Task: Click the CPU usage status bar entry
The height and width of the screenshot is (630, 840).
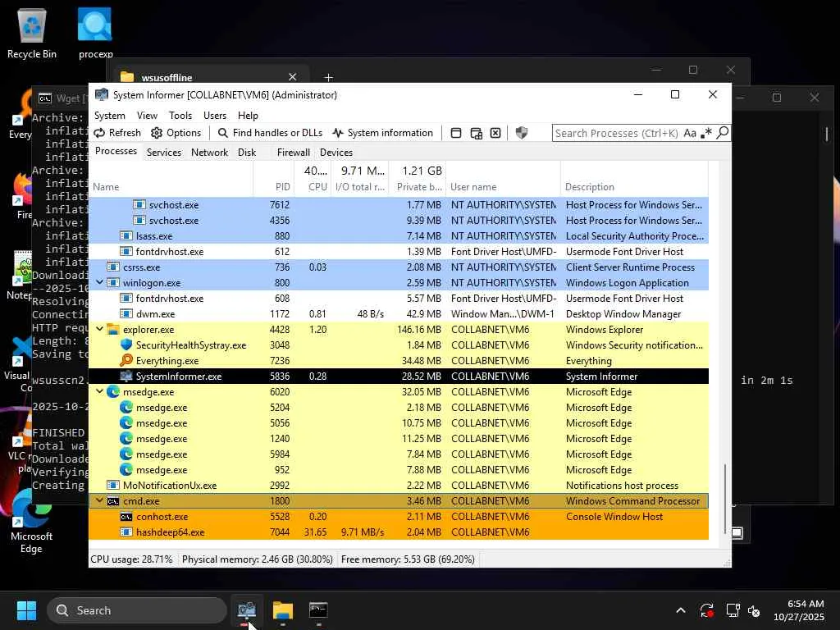Action: click(131, 559)
